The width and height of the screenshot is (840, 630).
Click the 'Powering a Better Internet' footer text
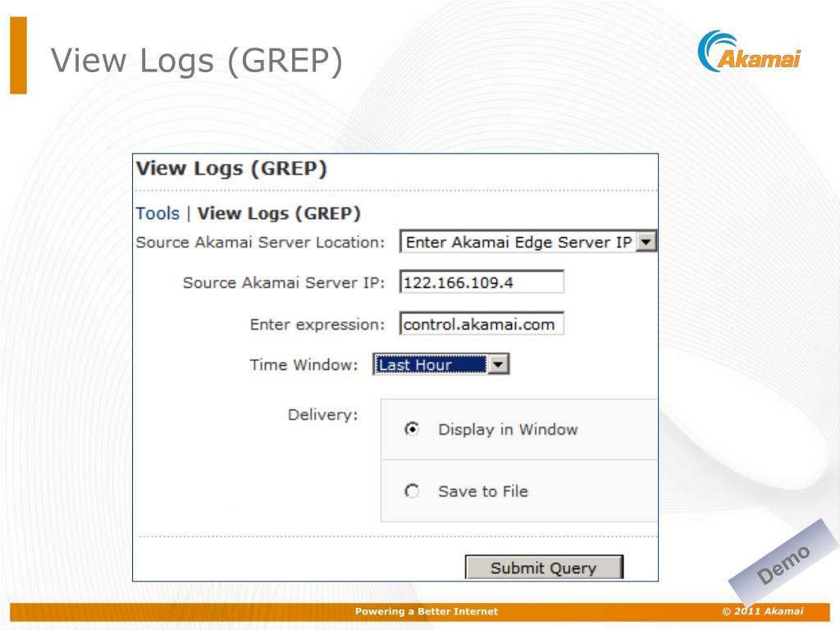click(427, 611)
